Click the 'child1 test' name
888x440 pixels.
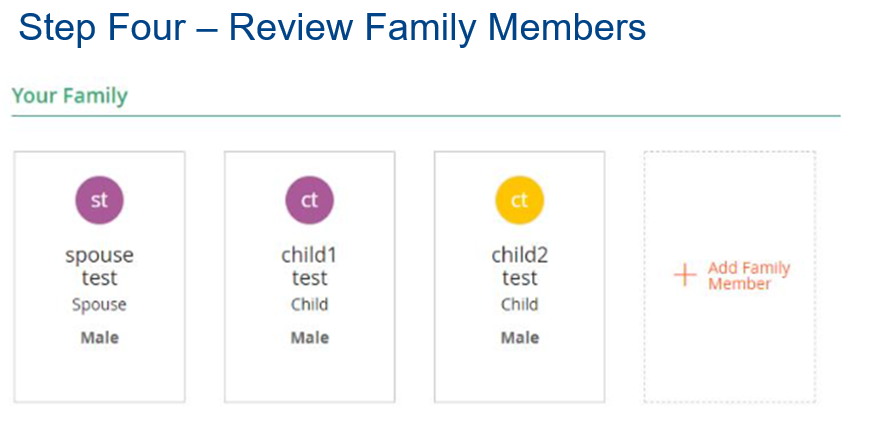point(309,266)
